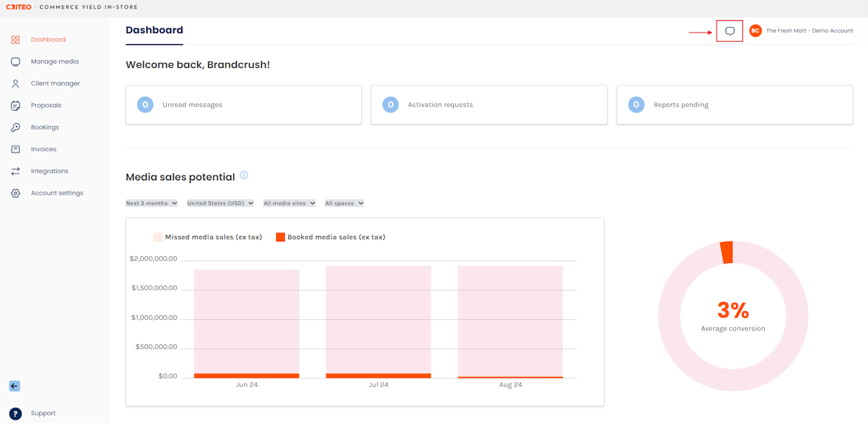Click the Support question mark icon
Viewport: 868px width, 423px height.
(x=16, y=414)
